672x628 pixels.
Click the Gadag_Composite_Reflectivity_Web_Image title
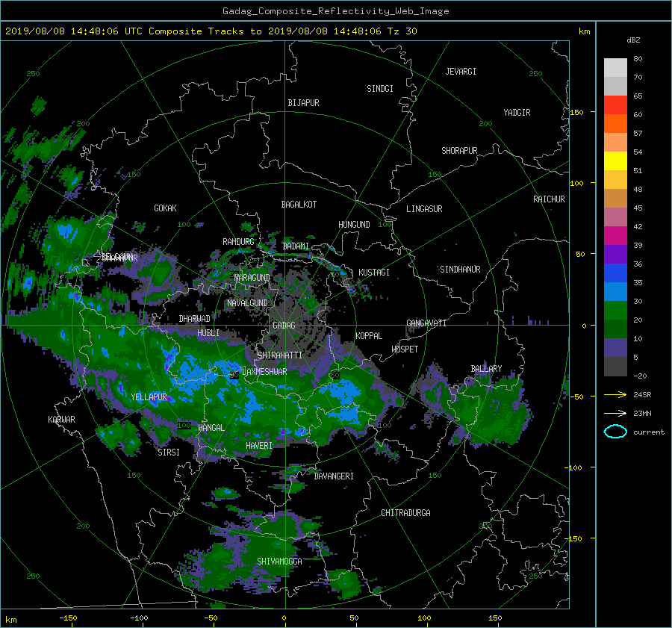coord(335,11)
